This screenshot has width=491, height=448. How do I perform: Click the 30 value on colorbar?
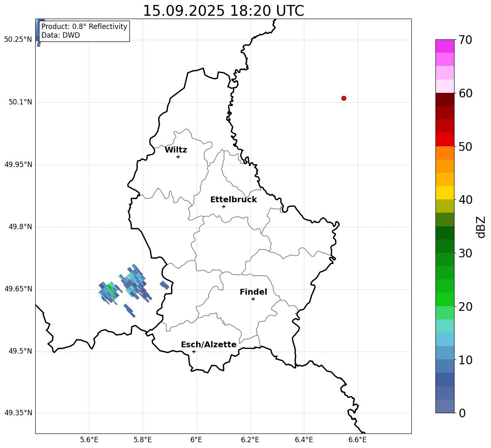(x=465, y=253)
